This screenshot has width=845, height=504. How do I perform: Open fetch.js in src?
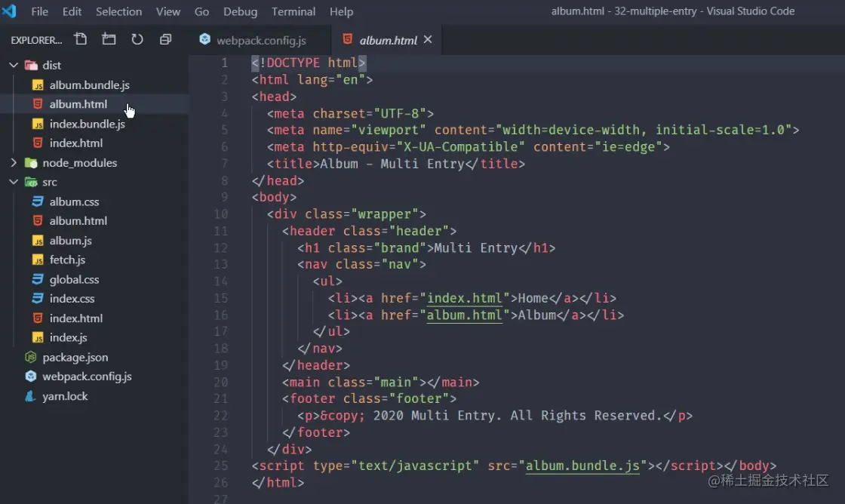point(67,260)
